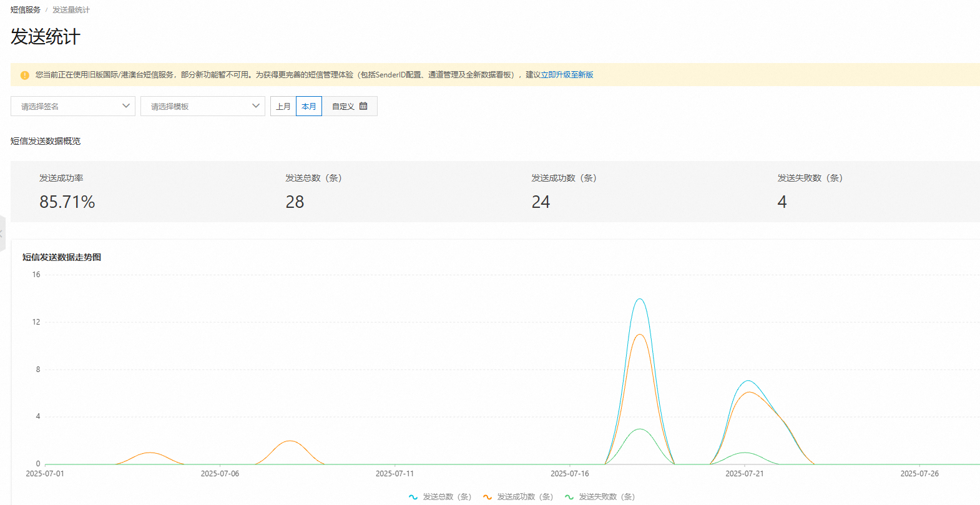The height and width of the screenshot is (505, 980).
Task: Click the y-axis label 12
Action: (36, 322)
